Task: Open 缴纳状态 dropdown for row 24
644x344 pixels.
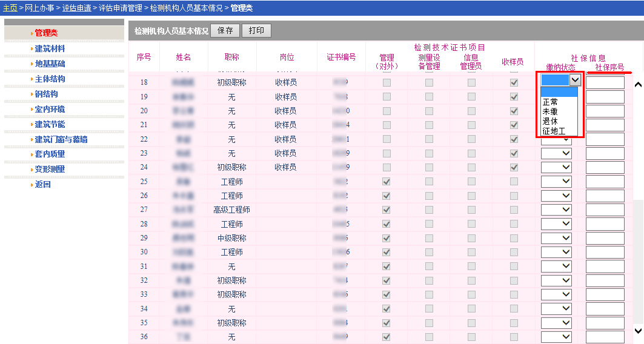Action: pos(556,168)
